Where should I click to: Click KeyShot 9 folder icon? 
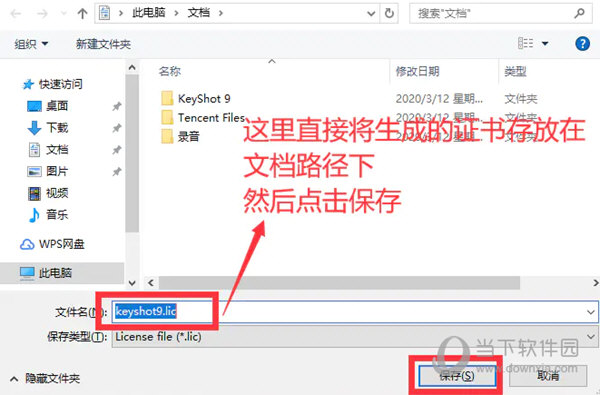(167, 98)
